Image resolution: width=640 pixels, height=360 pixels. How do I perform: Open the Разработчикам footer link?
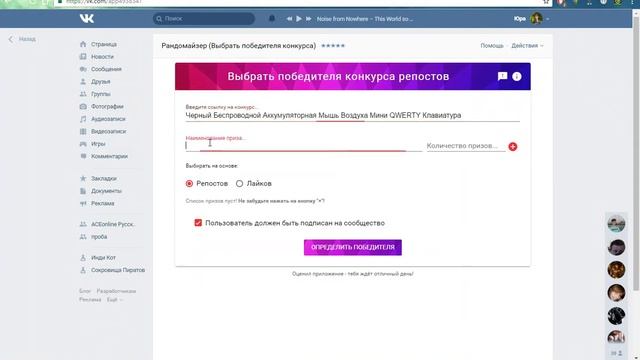(x=116, y=291)
